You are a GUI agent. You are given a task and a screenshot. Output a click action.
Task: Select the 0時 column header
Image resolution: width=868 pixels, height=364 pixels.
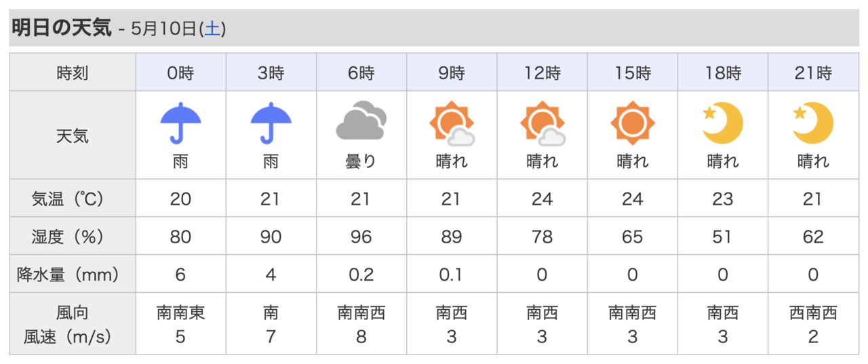(x=180, y=73)
